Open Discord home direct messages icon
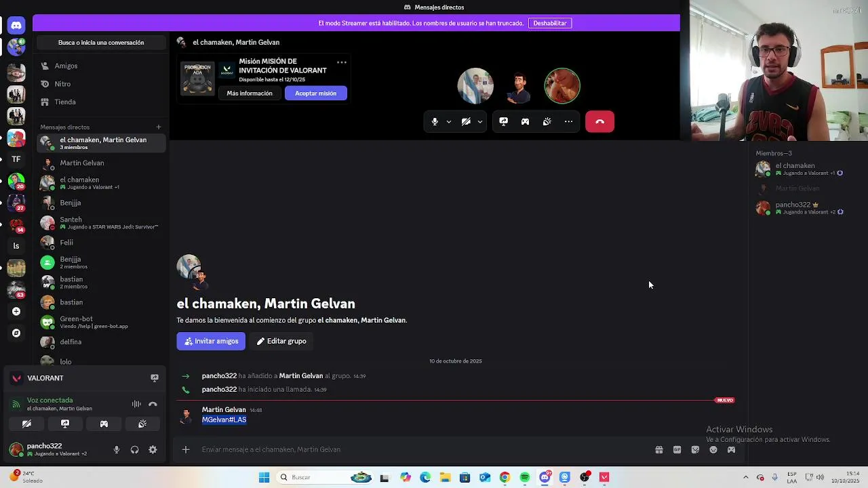Image resolution: width=868 pixels, height=488 pixels. 16,25
